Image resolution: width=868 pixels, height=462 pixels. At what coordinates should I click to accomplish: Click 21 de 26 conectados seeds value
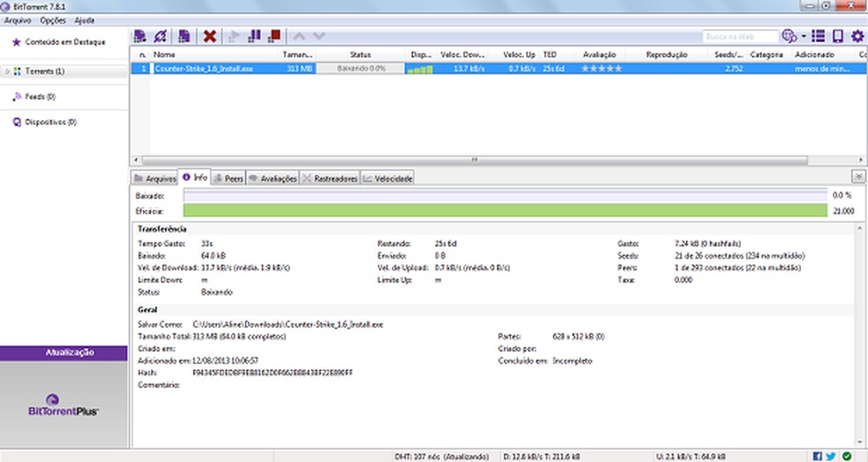coord(739,256)
